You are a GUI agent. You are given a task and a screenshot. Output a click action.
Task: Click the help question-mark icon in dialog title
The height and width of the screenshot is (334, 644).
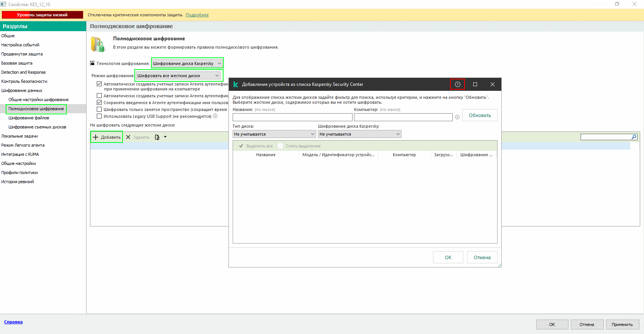click(457, 84)
